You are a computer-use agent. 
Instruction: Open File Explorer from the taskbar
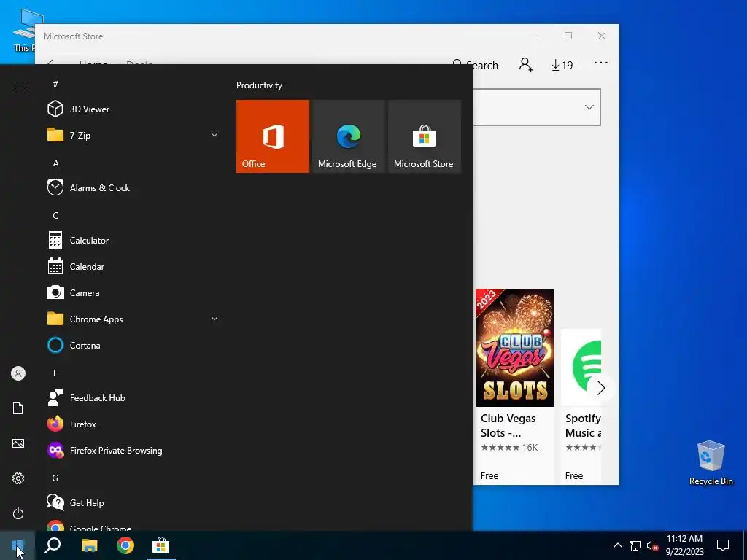[89, 545]
